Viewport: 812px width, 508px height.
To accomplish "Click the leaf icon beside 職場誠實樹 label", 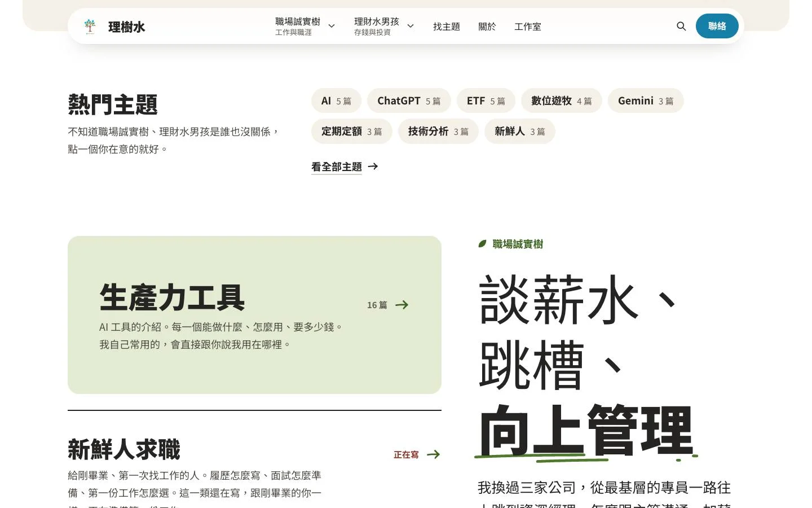I will (482, 244).
